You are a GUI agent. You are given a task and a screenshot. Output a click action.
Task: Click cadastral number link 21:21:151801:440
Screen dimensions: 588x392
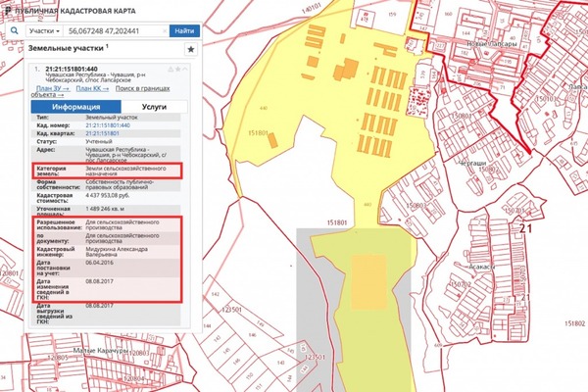112,125
